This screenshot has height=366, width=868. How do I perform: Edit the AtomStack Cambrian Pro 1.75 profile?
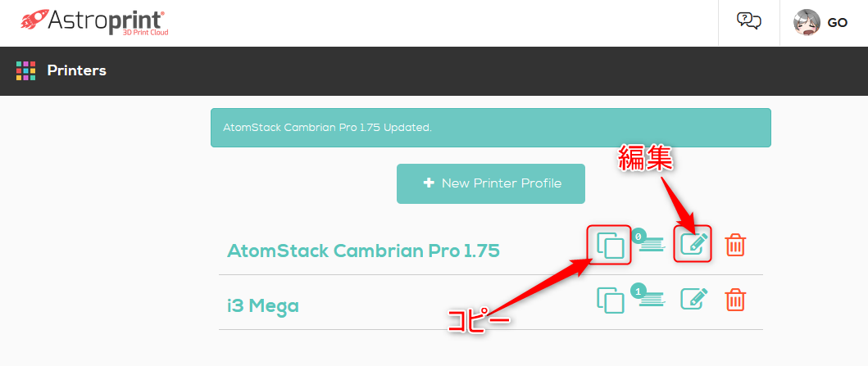pyautogui.click(x=694, y=244)
